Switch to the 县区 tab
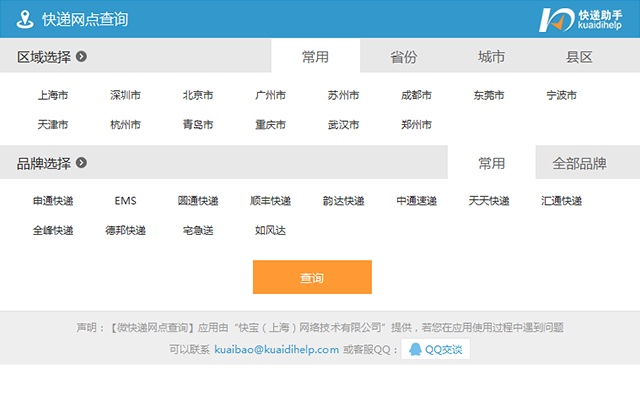640x400 pixels. point(579,56)
